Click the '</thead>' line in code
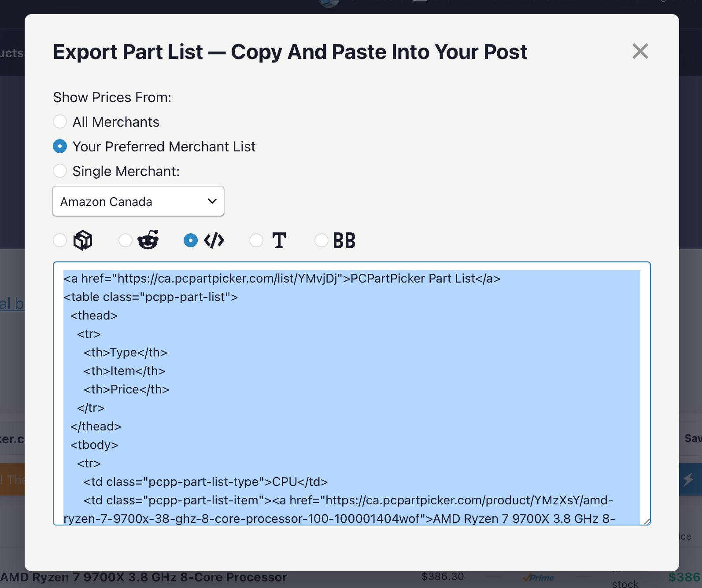 96,426
